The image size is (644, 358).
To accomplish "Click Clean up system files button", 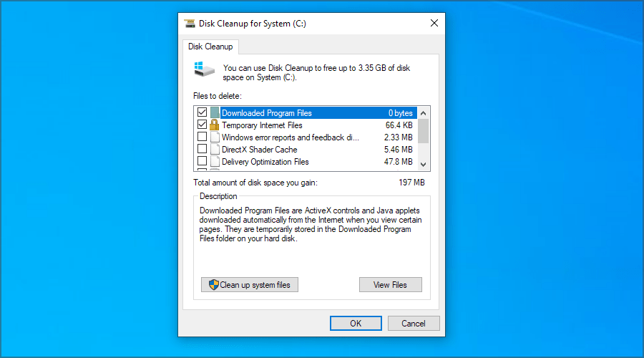I will point(249,285).
